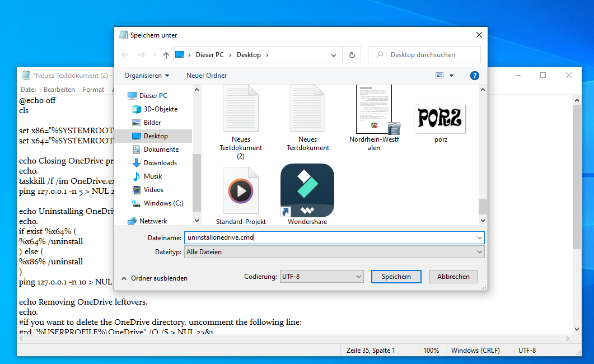Select the Standard-Projekt file icon
594x364 pixels.
point(241,190)
